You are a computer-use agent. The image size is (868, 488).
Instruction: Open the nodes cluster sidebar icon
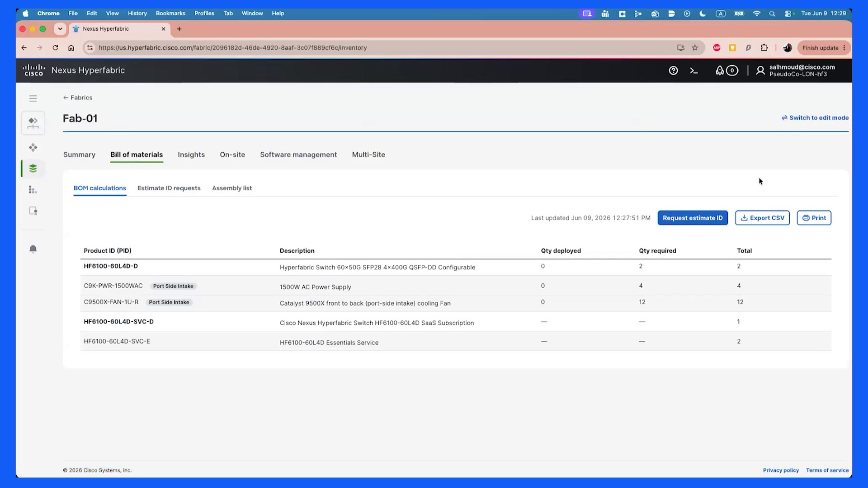click(33, 147)
